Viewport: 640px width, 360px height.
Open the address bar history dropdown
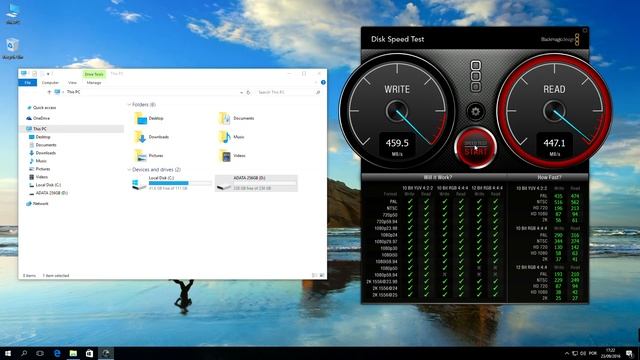[x=241, y=93]
